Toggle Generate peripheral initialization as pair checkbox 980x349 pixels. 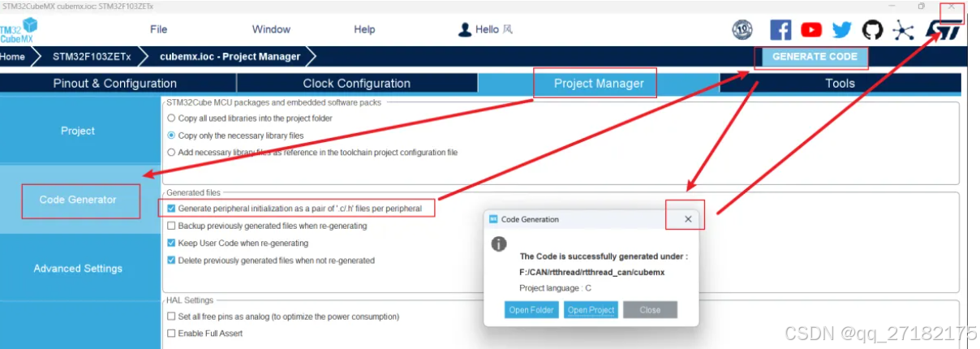pyautogui.click(x=171, y=209)
